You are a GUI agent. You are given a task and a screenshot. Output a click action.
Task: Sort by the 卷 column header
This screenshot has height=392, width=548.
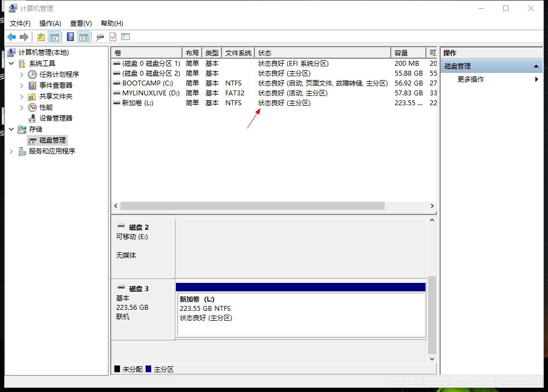click(x=147, y=53)
